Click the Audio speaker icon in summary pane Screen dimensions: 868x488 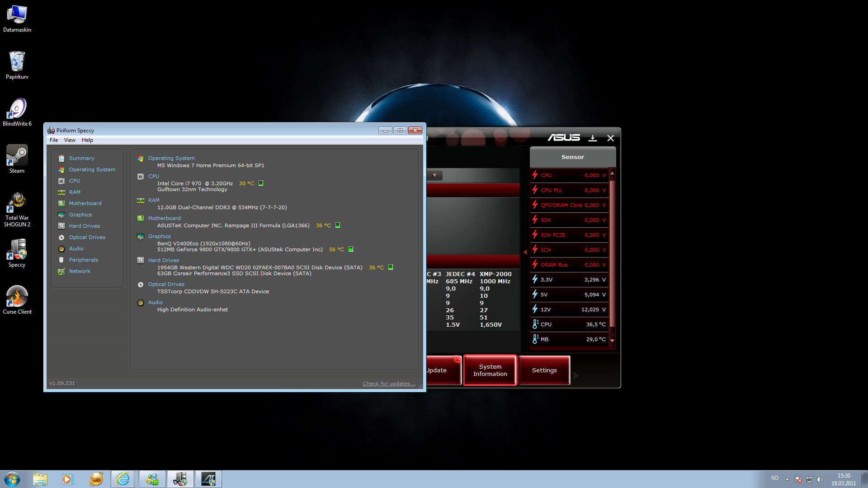[141, 303]
